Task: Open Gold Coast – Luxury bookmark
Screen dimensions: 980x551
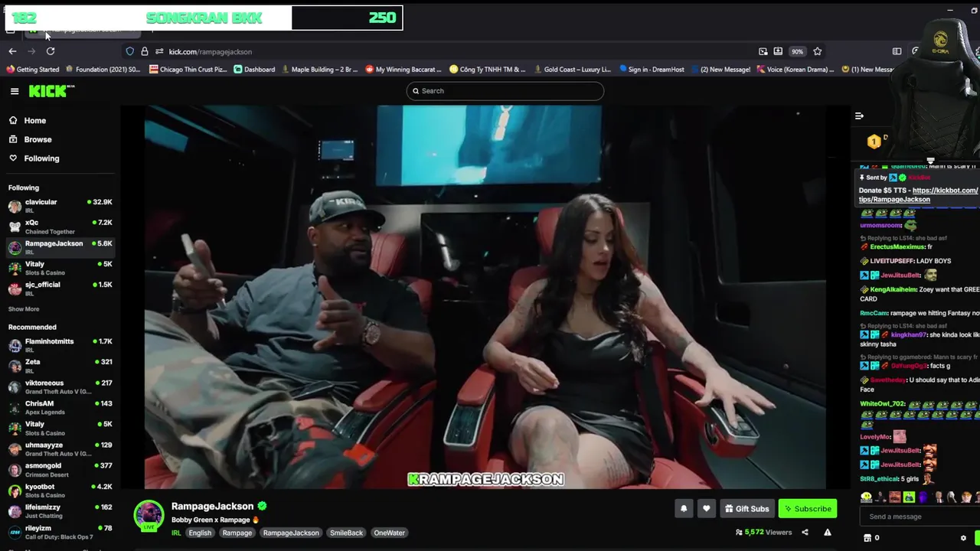Action: (x=571, y=70)
